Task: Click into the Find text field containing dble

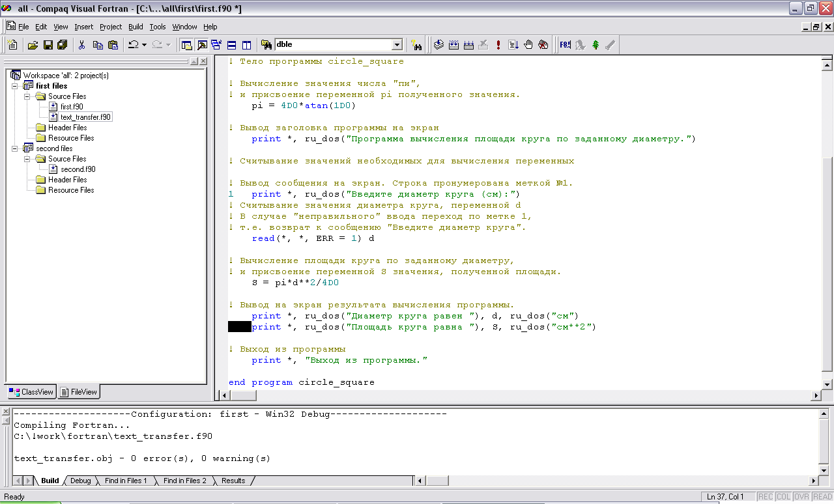Action: (333, 45)
